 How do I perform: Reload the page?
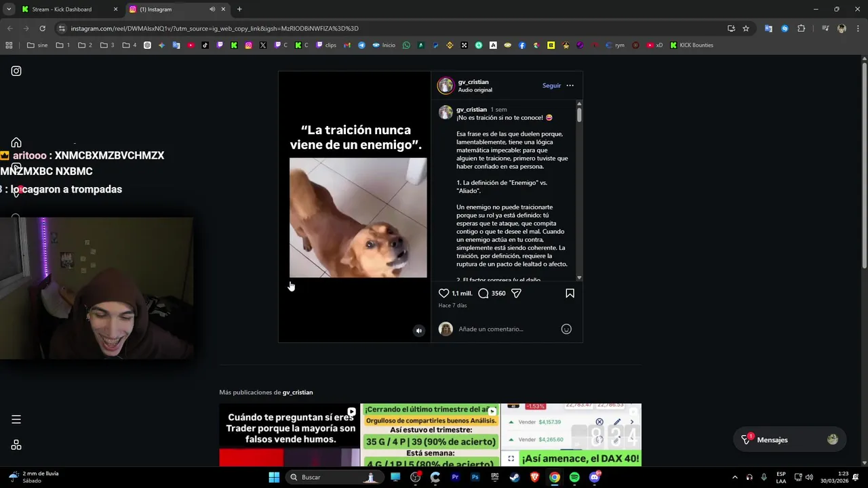click(x=42, y=28)
